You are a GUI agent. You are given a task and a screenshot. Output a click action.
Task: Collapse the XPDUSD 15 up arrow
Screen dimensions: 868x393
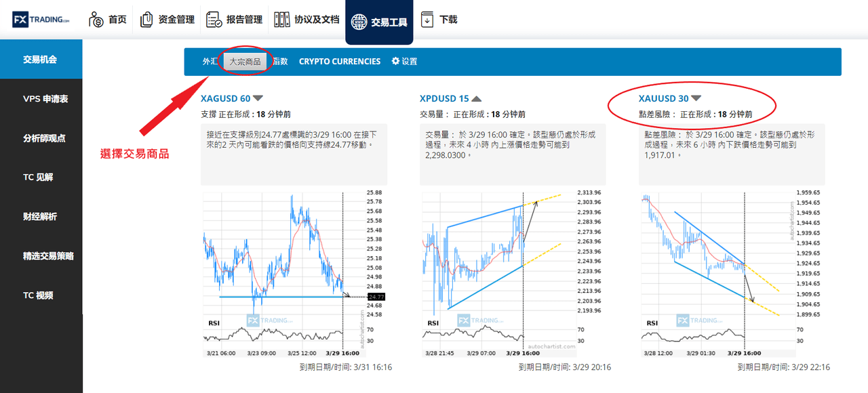click(477, 99)
